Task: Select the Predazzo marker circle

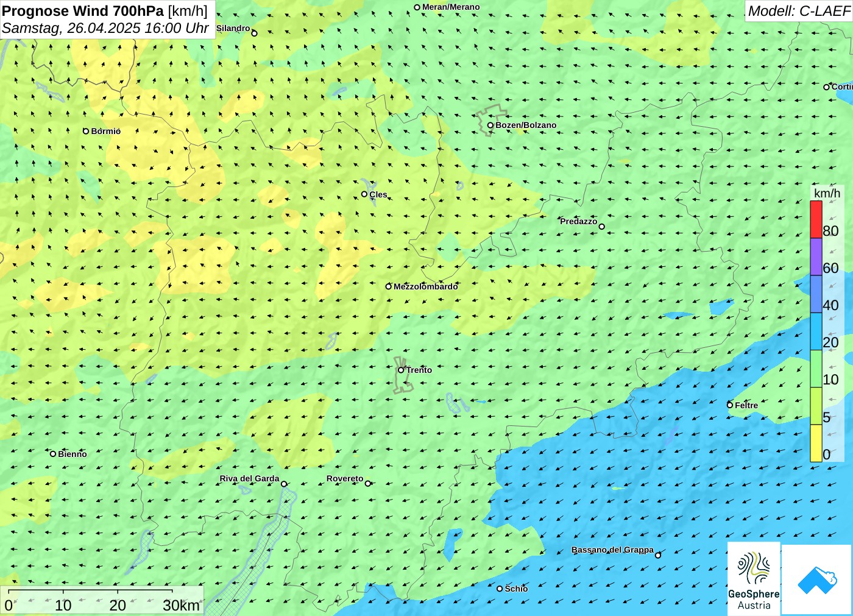Action: [x=602, y=227]
